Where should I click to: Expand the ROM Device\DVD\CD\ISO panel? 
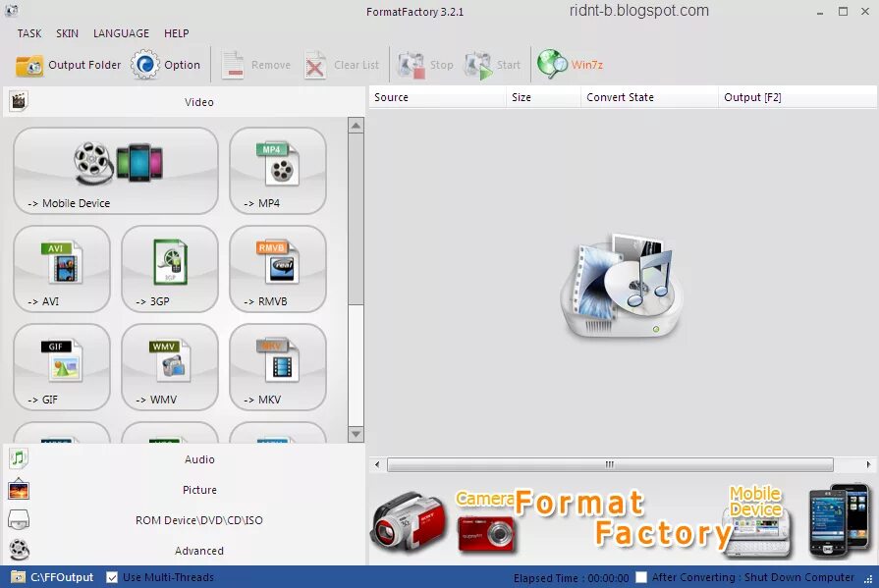185,520
